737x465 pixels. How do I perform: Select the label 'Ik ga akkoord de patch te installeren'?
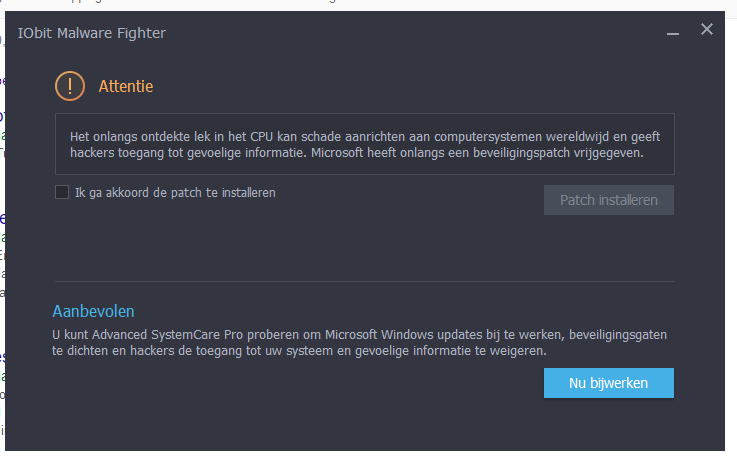pos(175,193)
